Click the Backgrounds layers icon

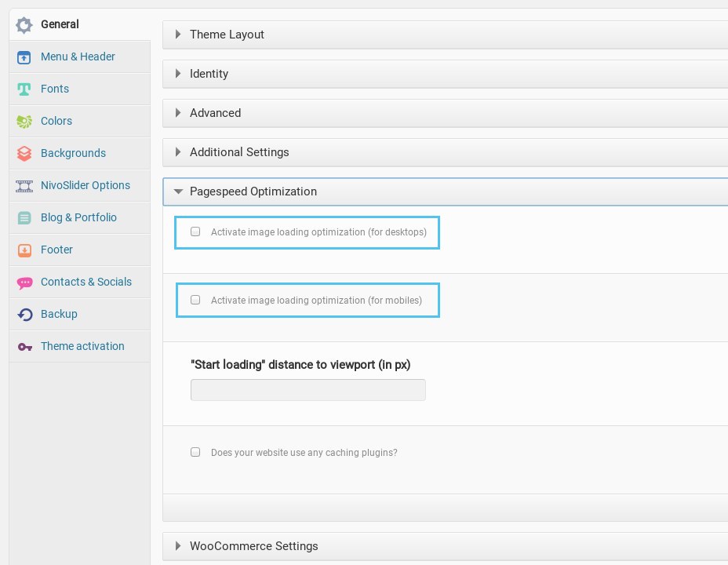(x=24, y=154)
